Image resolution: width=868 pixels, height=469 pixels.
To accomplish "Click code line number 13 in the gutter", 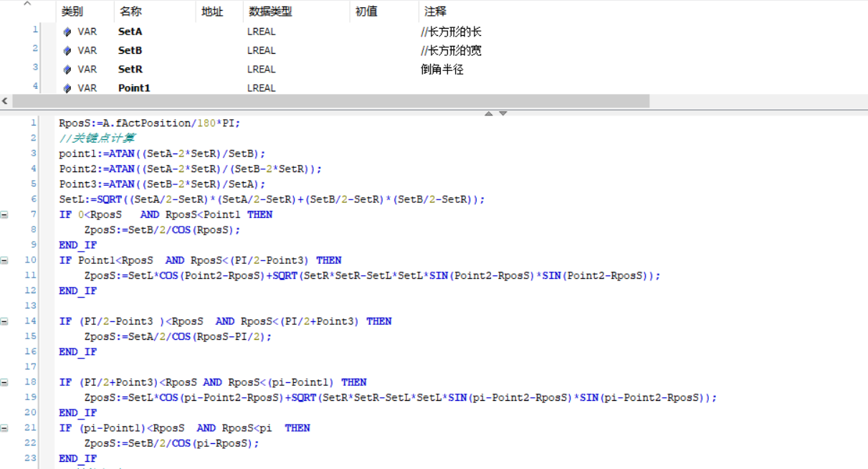I will [30, 305].
